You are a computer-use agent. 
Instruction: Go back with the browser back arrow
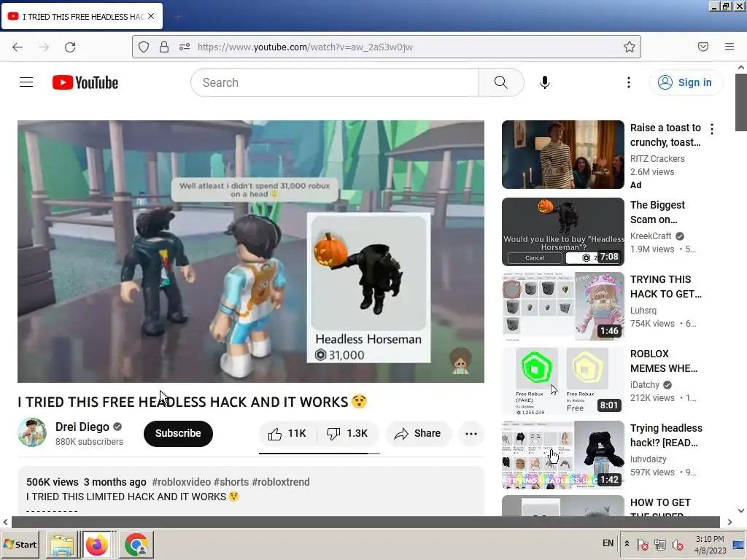tap(18, 47)
